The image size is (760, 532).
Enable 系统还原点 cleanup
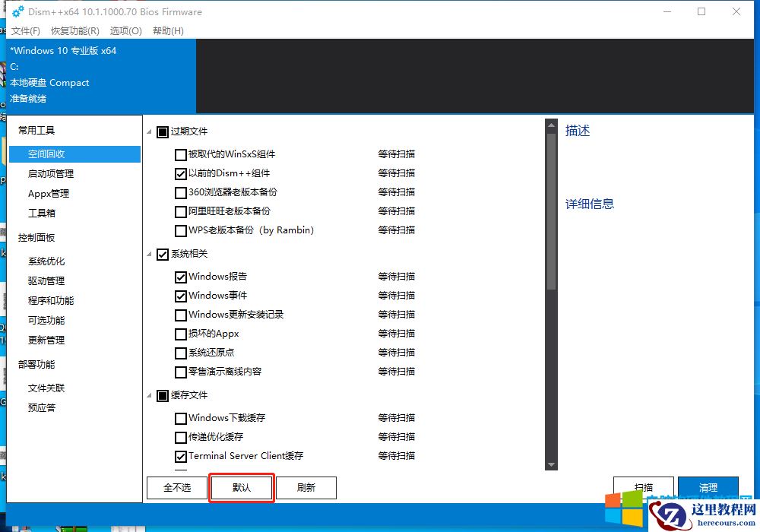180,353
